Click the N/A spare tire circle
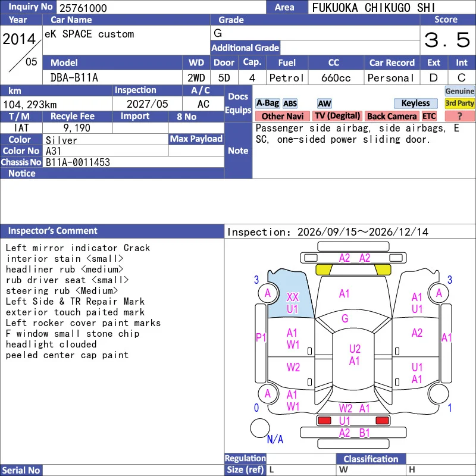476x476 pixels. click(260, 428)
